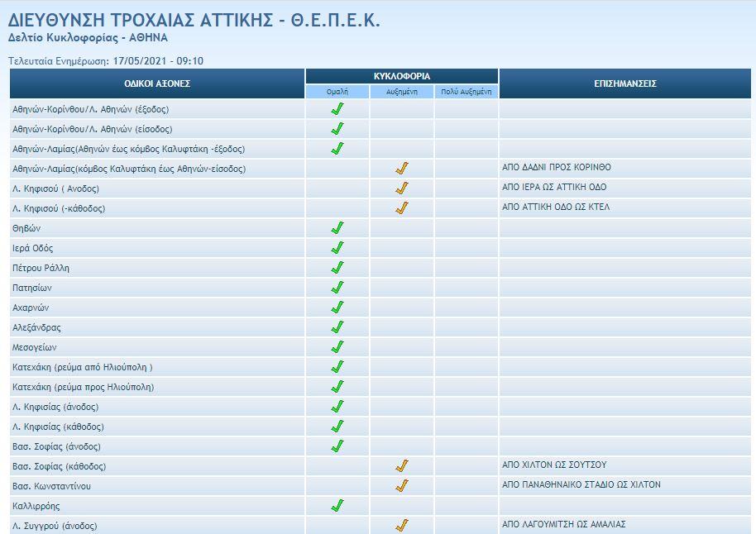Click green checkmark beside Μεσογείων
756x534 pixels.
point(337,347)
